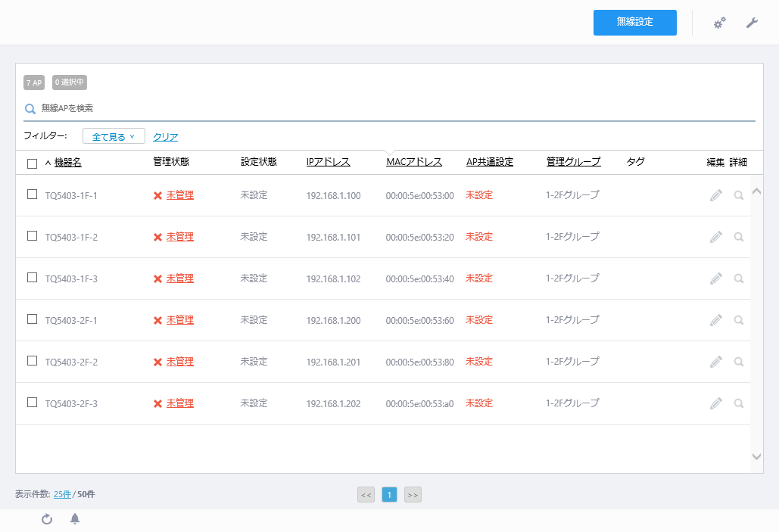Screen dimensions: 779x532
Task: Click red X icon for TQ5403-1F-1
Action: 157,196
